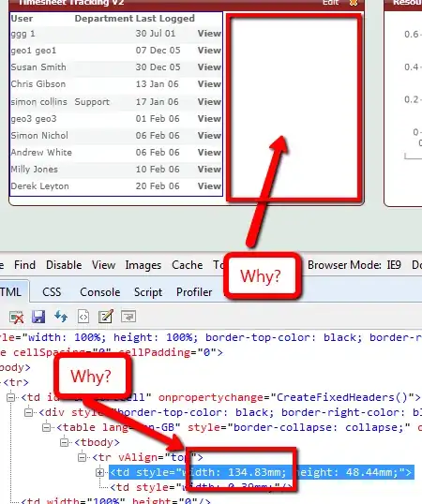Screen dimensions: 422x504
Task: Open the developer tools View menu
Action: point(103,265)
